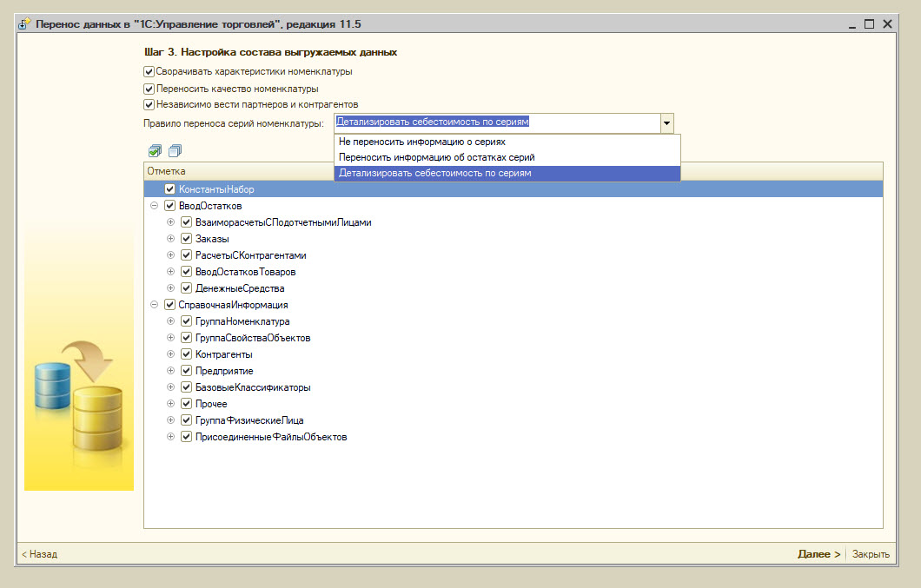The height and width of the screenshot is (588, 921).
Task: Proceed with the 'Далее >' button
Action: pyautogui.click(x=818, y=554)
